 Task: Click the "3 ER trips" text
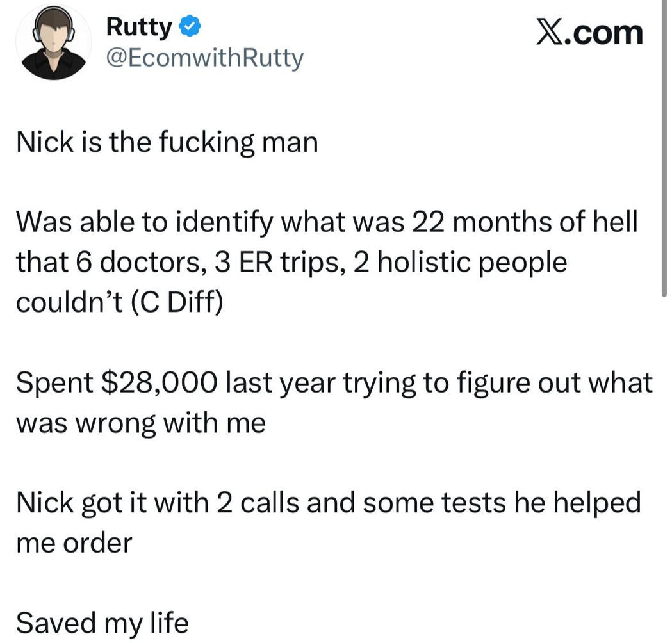pos(274,263)
